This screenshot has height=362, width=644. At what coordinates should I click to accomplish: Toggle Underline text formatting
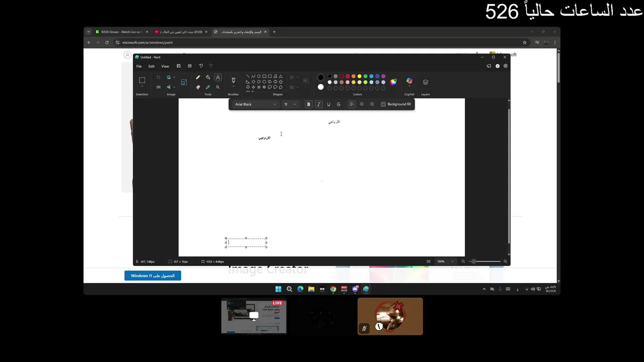[329, 104]
